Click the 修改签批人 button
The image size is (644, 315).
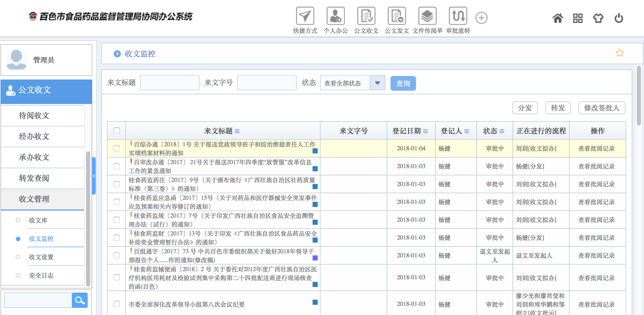601,108
